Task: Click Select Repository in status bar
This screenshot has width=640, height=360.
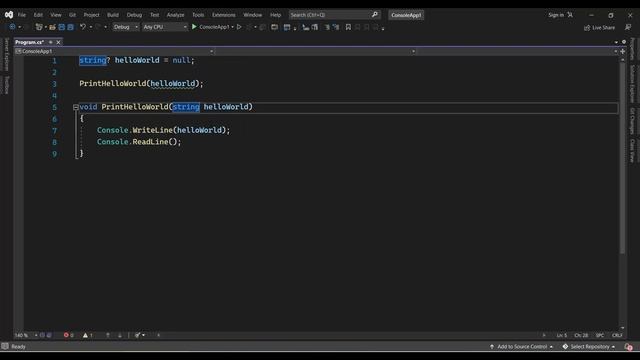Action: coord(589,347)
